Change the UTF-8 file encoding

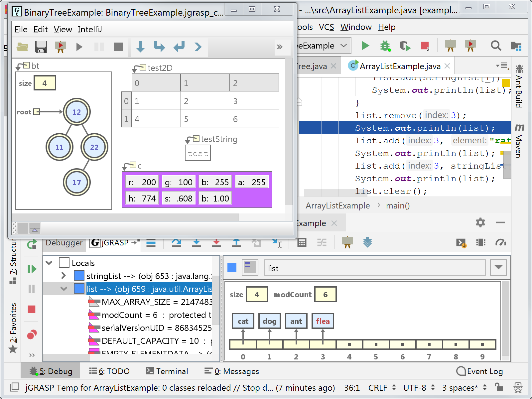click(419, 388)
